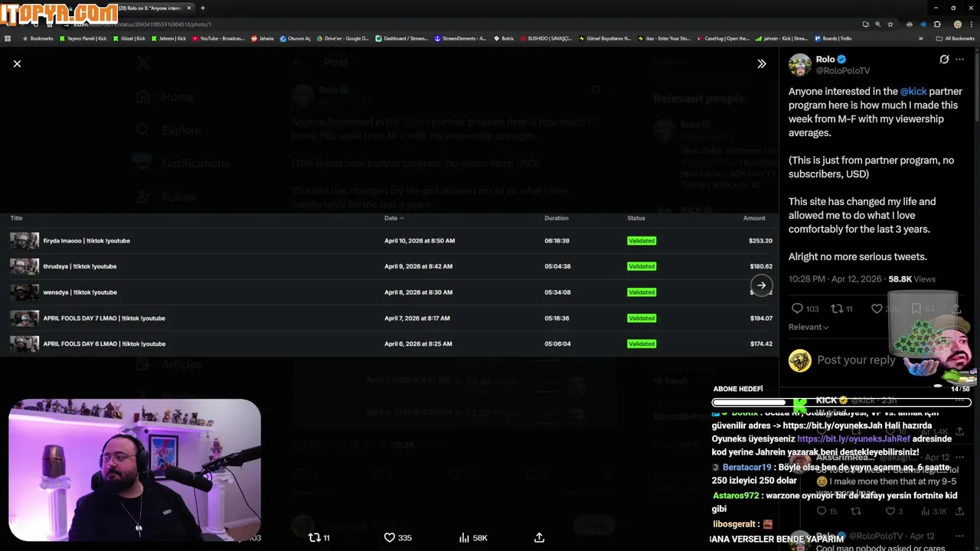Focus the Post your reply field
980x551 pixels.
point(856,360)
